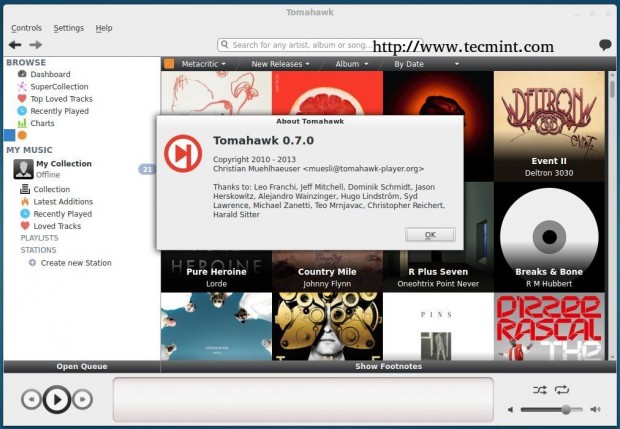This screenshot has height=429, width=620.
Task: Click the loud volume speaker icon
Action: (595, 409)
